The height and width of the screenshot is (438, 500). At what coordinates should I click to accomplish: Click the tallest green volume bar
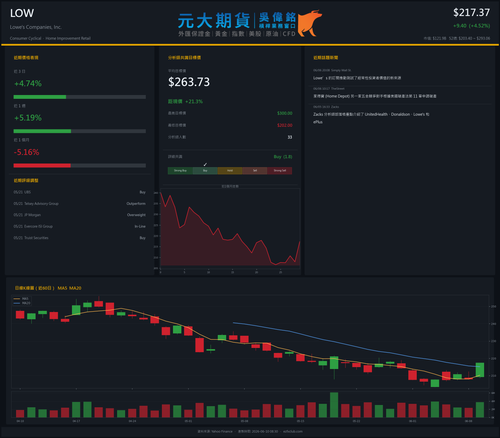coord(334,405)
